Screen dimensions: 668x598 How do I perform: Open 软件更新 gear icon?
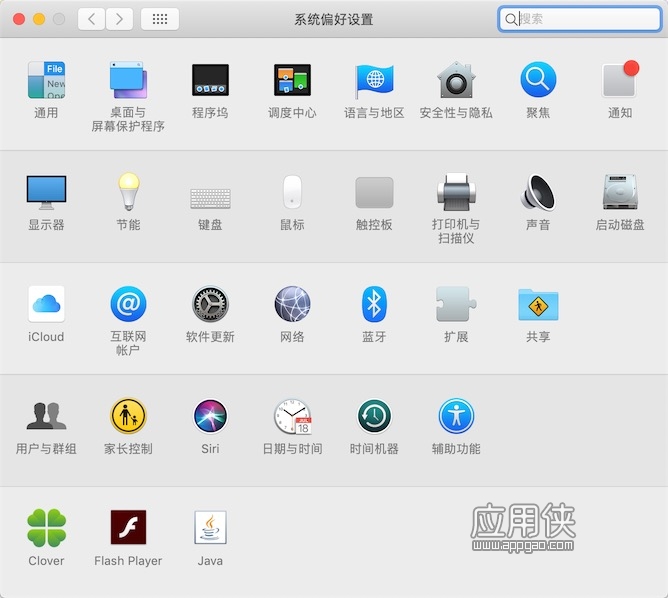point(210,304)
